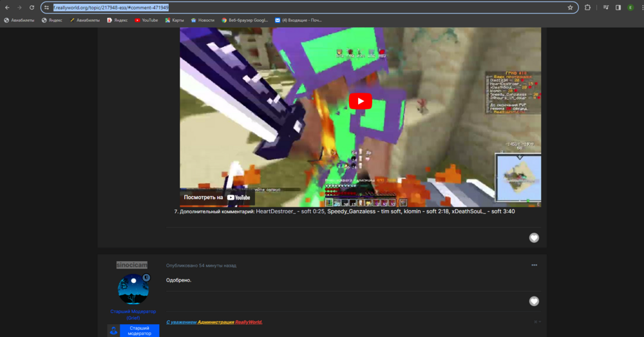Open the Опубликовано 54 минуты назад timestamp
644x337 pixels.
(201, 265)
